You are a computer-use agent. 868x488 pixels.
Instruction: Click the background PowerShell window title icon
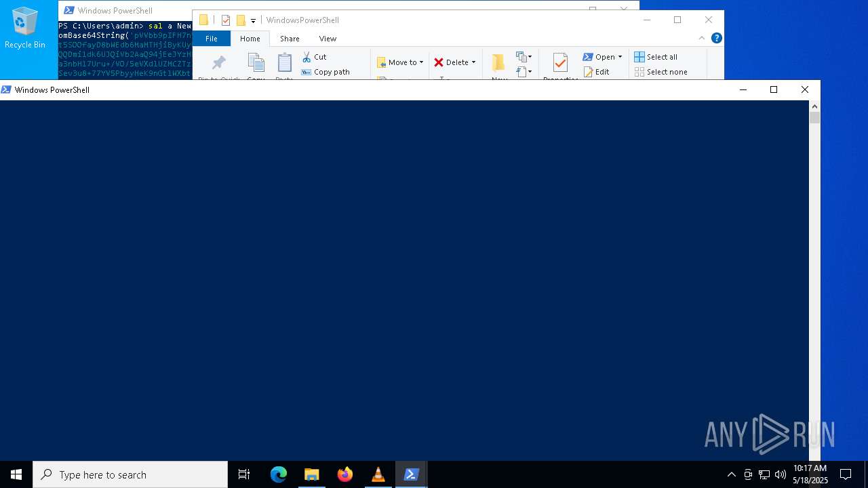click(68, 10)
